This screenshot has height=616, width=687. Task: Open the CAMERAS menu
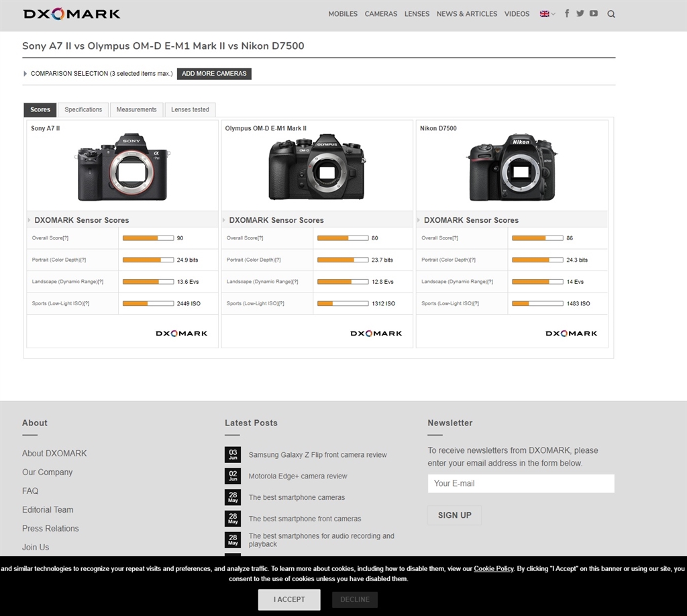381,14
